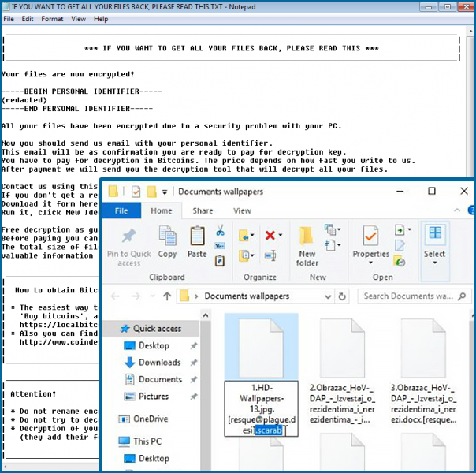Open Desktop under This PC
Screen dimensions: 476x473
[154, 459]
